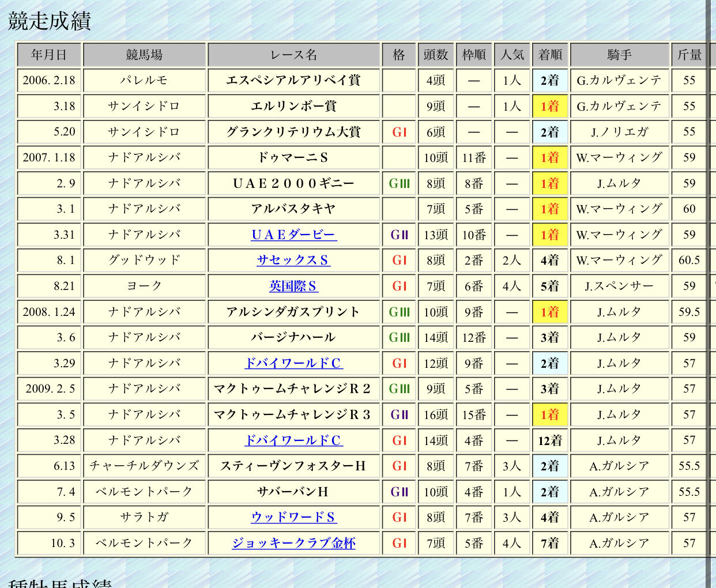The width and height of the screenshot is (716, 588).
Task: Open ドバイワールドC link in the 12頭 row
Action: (293, 363)
